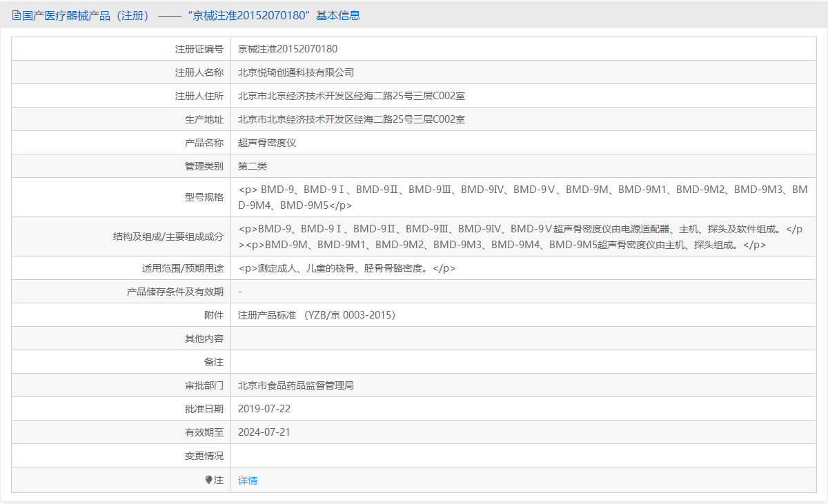This screenshot has width=828, height=504.
Task: Click the 生产地址 label
Action: [x=204, y=119]
